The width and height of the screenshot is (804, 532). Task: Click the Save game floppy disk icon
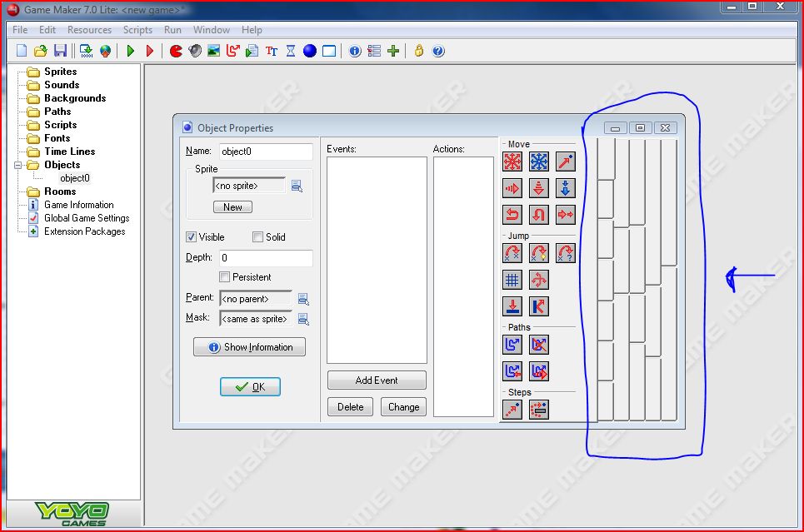60,51
